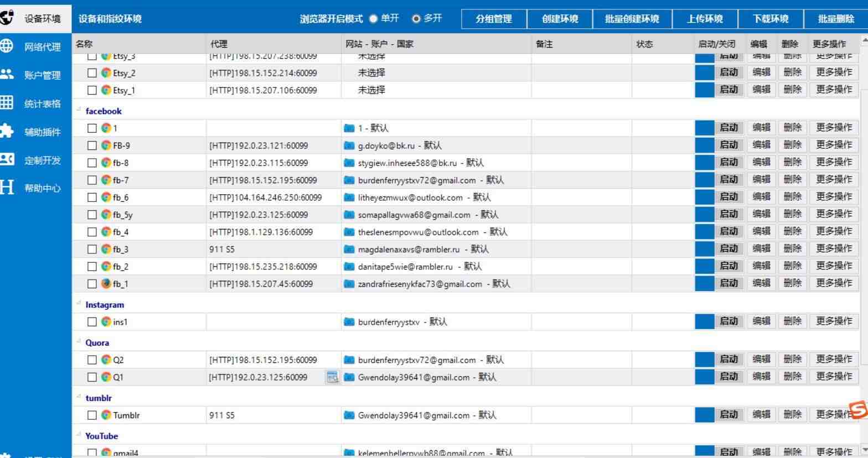Click the email danitape5wie@rambler.ru
This screenshot has width=868, height=458.
click(x=405, y=267)
